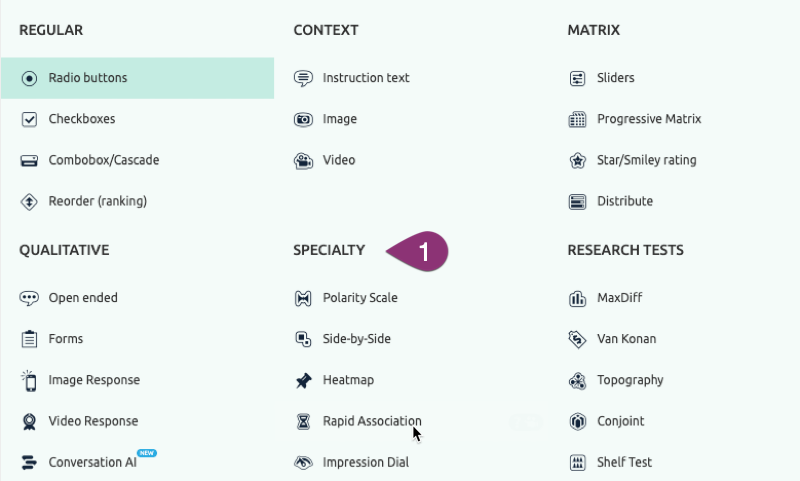Add a Polarity Scale question
The image size is (800, 481).
coord(359,298)
